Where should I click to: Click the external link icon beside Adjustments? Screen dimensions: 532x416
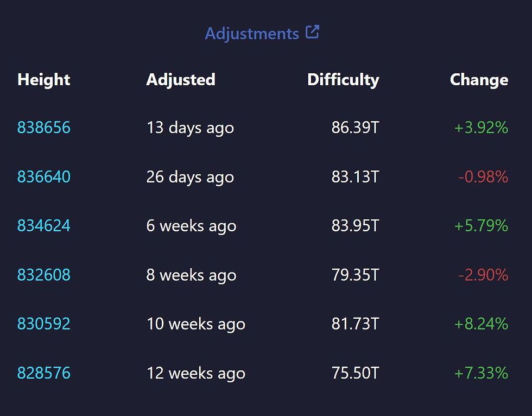[312, 32]
